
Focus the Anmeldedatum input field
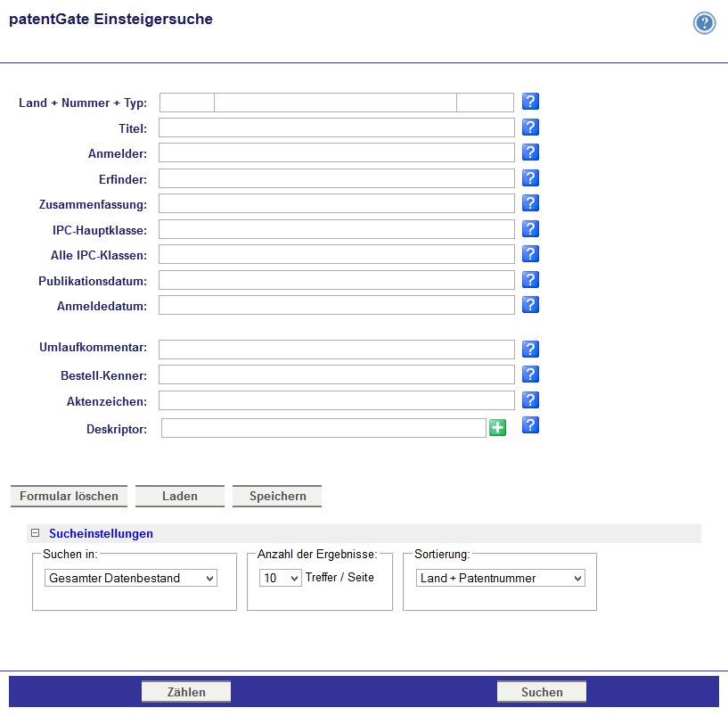point(337,305)
